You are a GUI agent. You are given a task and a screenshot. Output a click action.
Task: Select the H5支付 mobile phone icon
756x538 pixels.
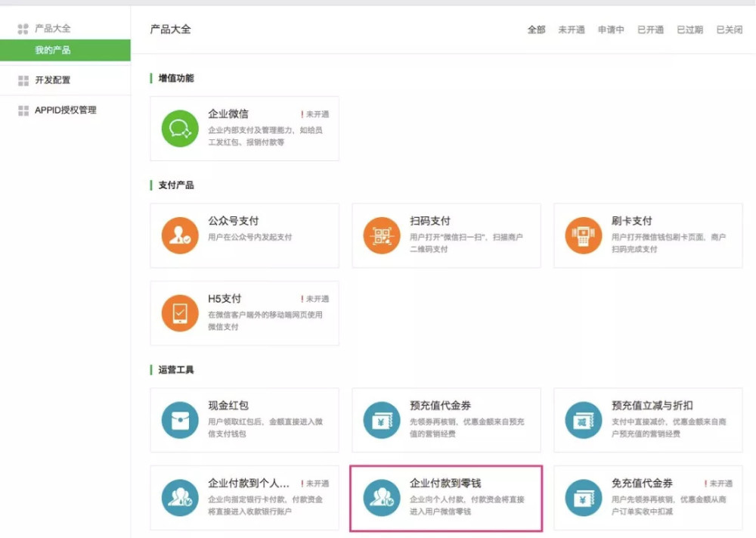181,313
